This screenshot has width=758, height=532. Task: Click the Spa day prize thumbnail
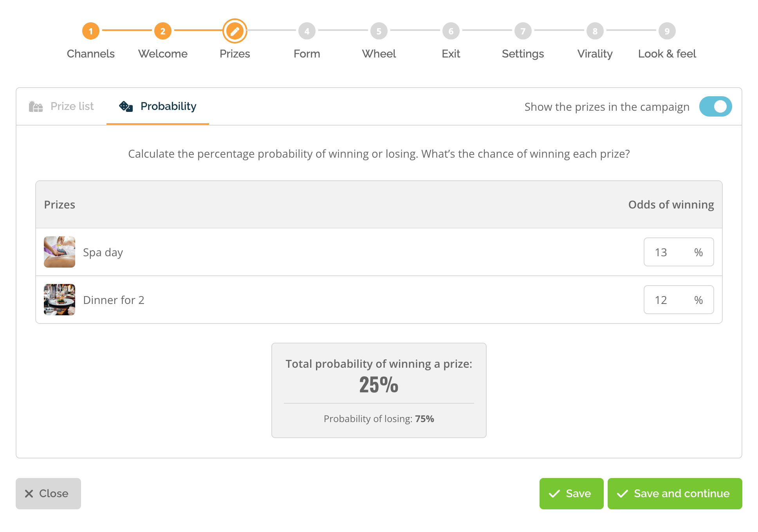60,252
